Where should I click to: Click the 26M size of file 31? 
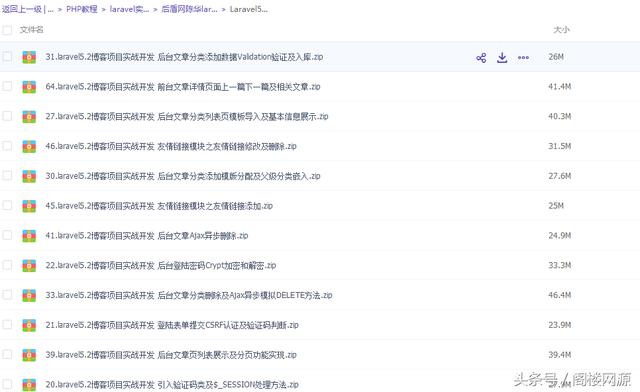(556, 57)
